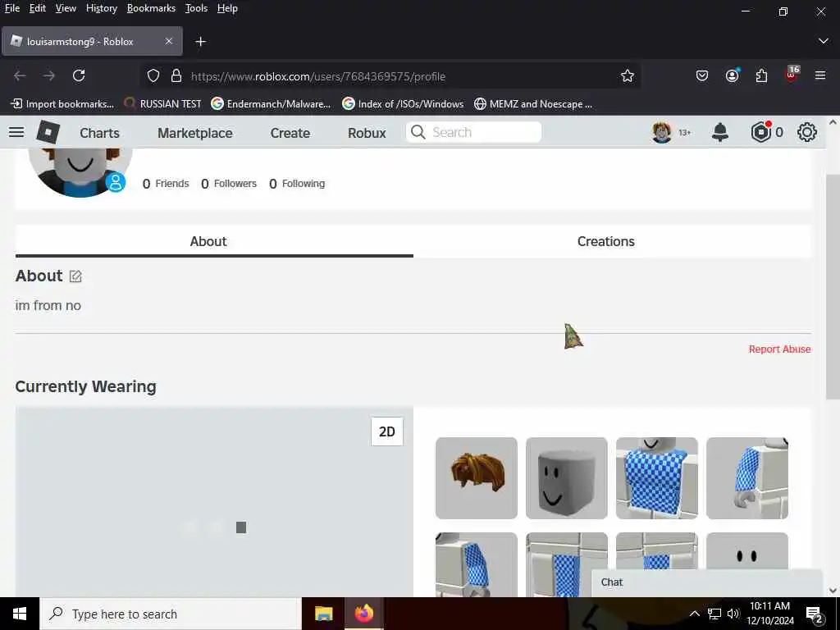Open the Endermanch/Malware bookmark
This screenshot has height=630, width=840.
(x=271, y=104)
